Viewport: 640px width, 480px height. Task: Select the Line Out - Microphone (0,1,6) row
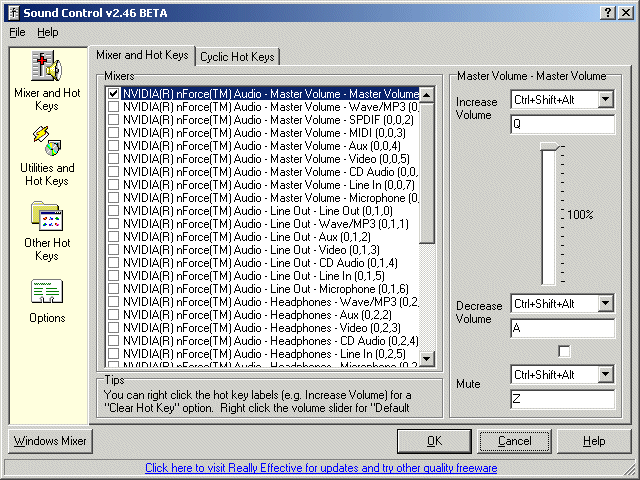click(x=263, y=289)
